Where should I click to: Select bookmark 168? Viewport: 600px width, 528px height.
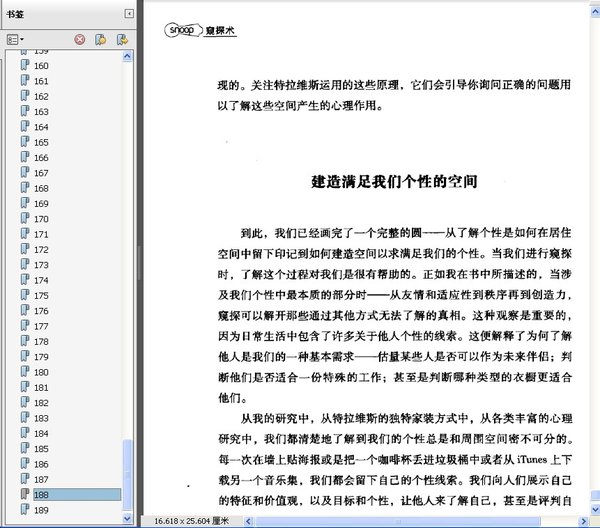(41, 188)
